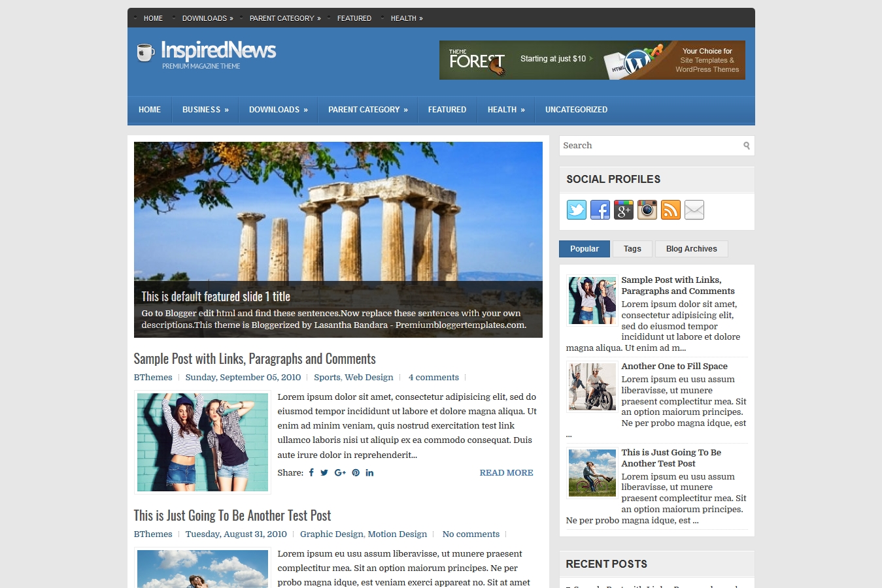882x588 pixels.
Task: Open the Google Plus social profile icon
Action: click(x=624, y=210)
